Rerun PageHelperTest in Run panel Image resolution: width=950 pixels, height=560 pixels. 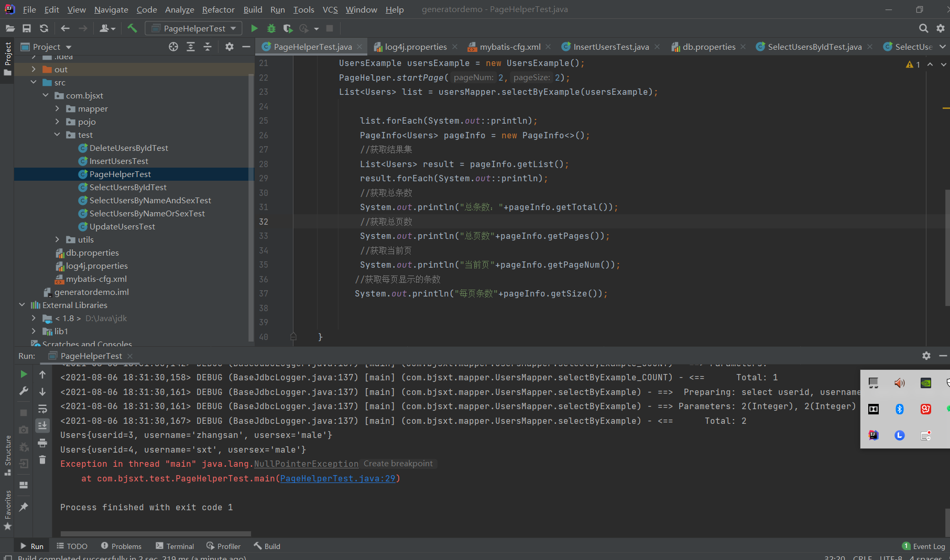tap(24, 374)
